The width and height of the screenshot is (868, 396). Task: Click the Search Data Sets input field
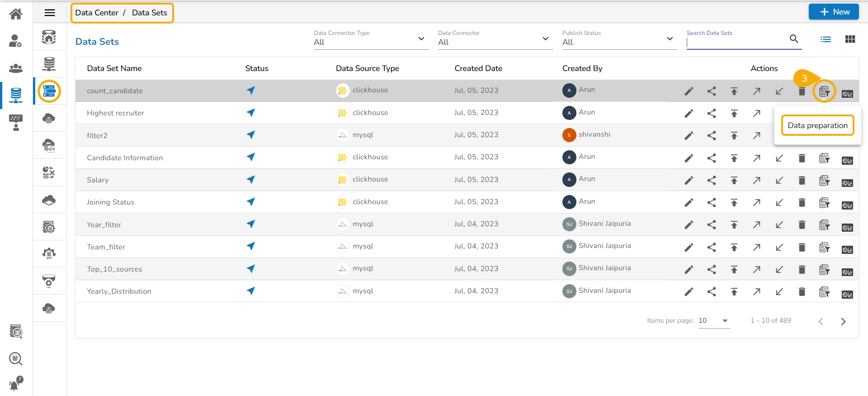point(736,43)
